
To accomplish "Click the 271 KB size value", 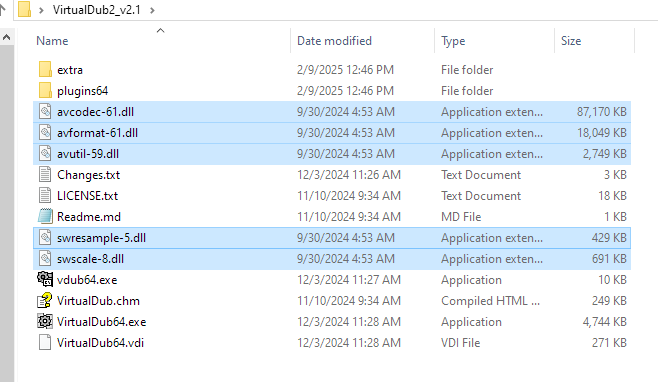I will (609, 343).
